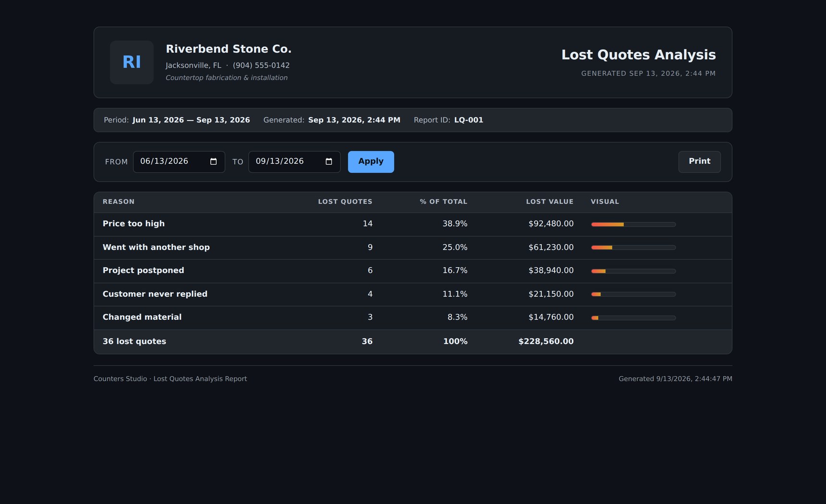Click the LOST VALUE column header
The width and height of the screenshot is (826, 504).
click(x=550, y=202)
